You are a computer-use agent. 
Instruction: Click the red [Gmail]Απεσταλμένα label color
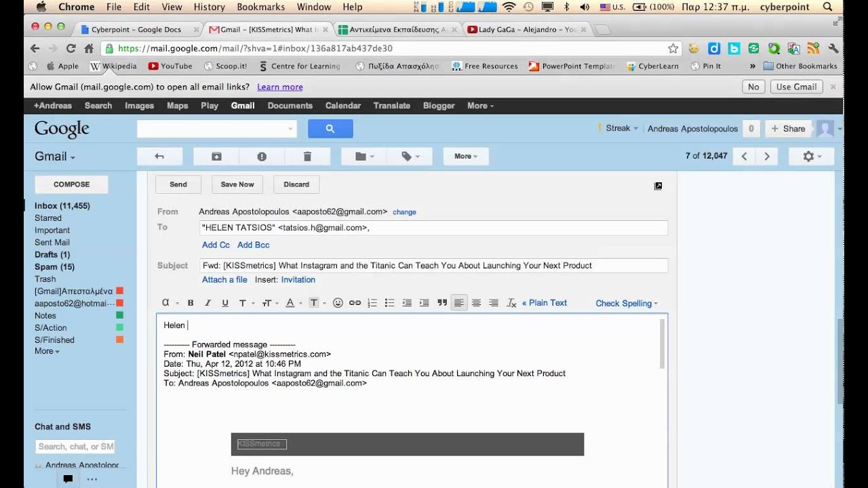[120, 291]
